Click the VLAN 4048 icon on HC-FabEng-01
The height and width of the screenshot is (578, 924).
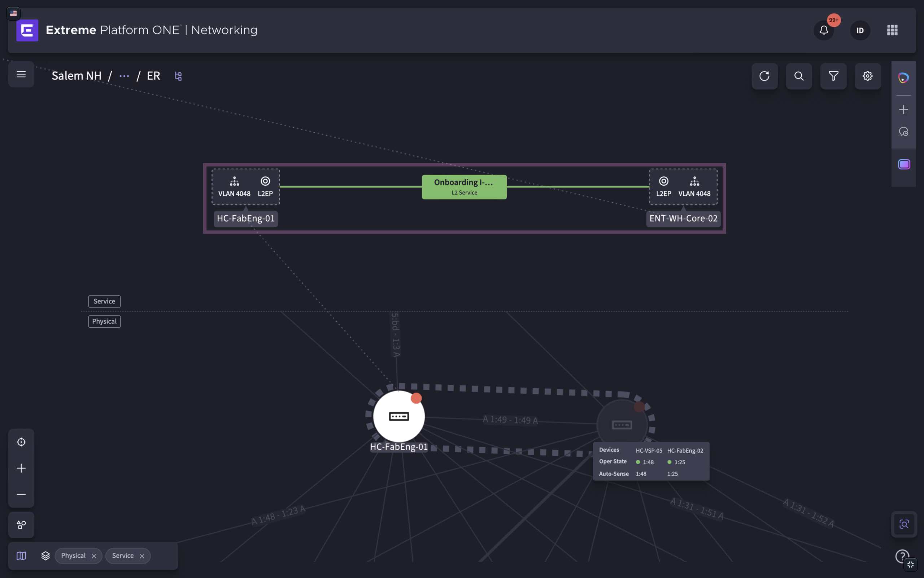[x=234, y=186]
